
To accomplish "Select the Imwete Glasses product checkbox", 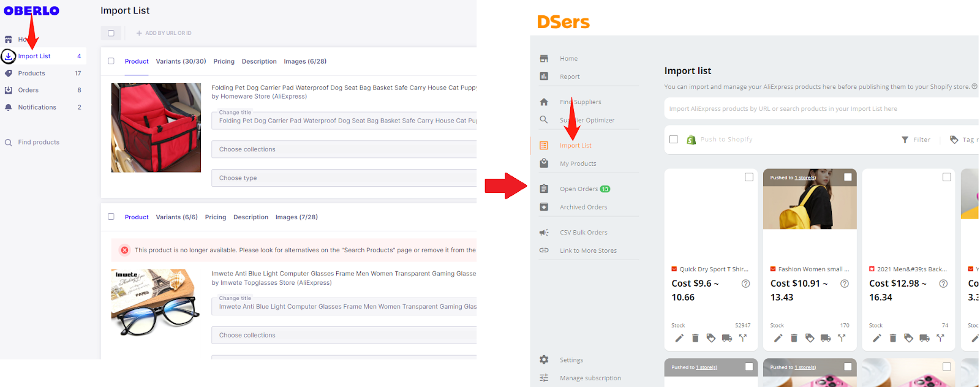I will pyautogui.click(x=111, y=216).
